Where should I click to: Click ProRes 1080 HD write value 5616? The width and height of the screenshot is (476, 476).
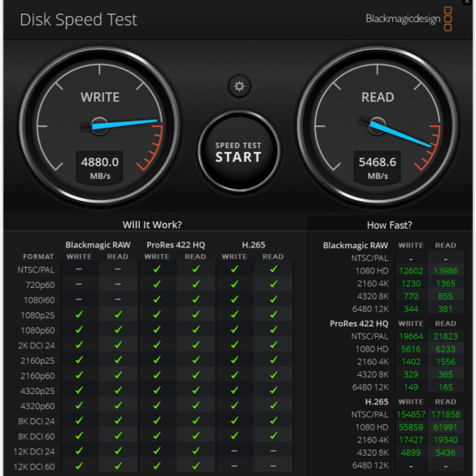411,349
